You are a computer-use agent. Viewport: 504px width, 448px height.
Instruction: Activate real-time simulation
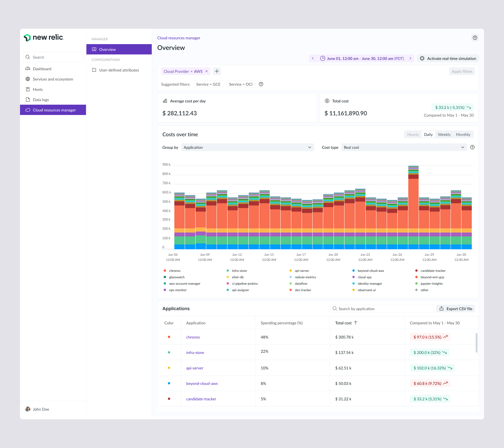point(448,58)
